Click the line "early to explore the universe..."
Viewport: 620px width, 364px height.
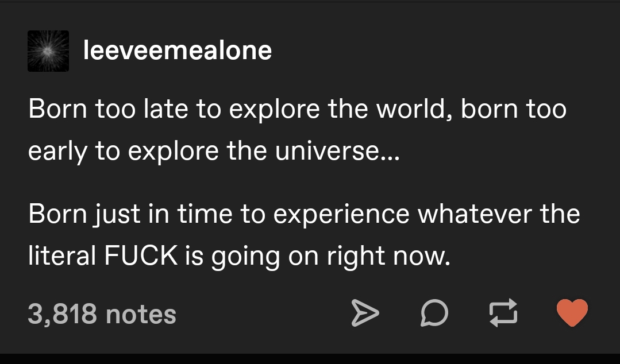coord(213,150)
